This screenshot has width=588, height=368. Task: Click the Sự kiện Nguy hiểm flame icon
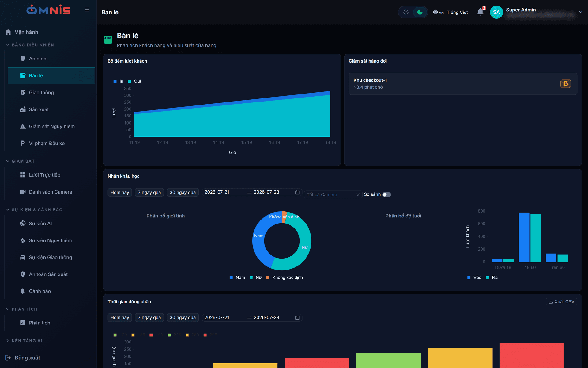23,240
